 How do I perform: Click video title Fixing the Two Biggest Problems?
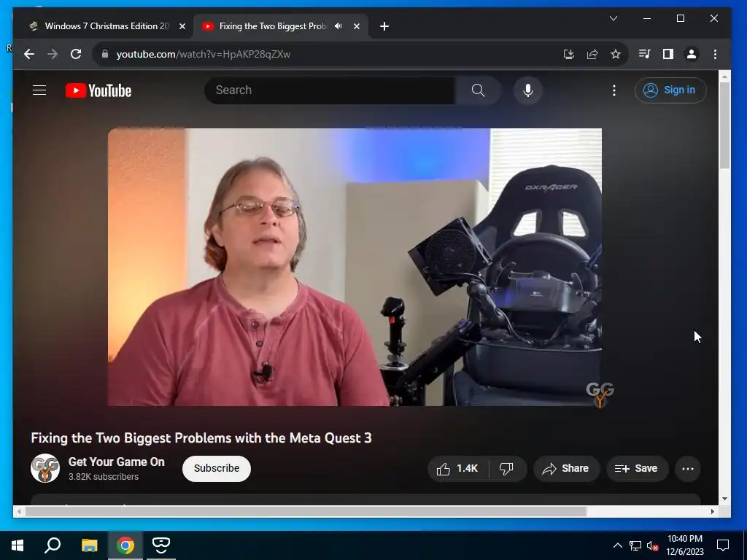[201, 438]
